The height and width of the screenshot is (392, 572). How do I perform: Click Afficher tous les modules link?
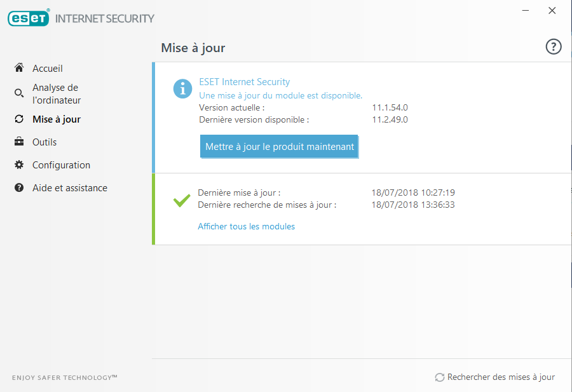pos(246,226)
